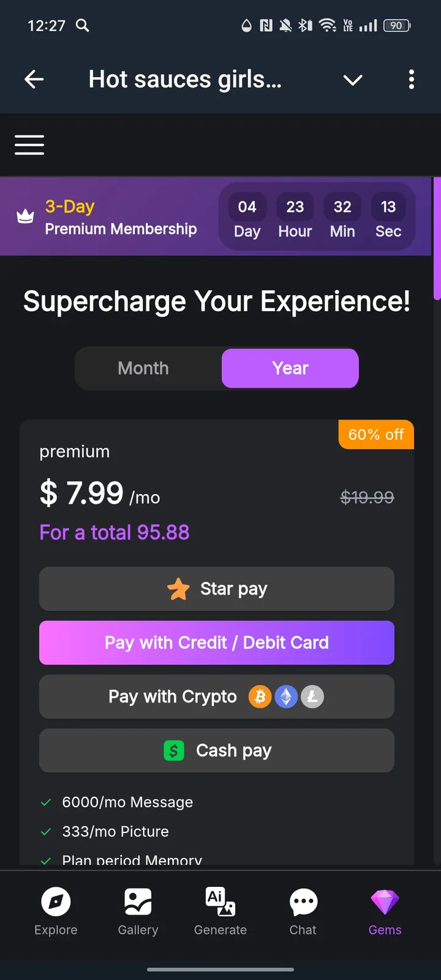This screenshot has height=980, width=441.
Task: Open the three-dot overflow menu
Action: point(411,79)
